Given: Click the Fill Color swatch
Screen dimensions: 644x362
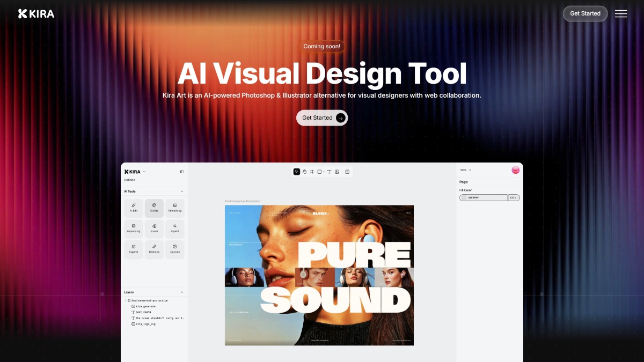Looking at the screenshot, I should pos(484,198).
